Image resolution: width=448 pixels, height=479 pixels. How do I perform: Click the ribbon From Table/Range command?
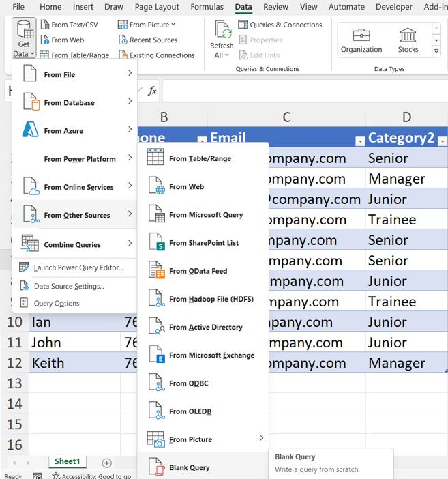click(x=74, y=55)
